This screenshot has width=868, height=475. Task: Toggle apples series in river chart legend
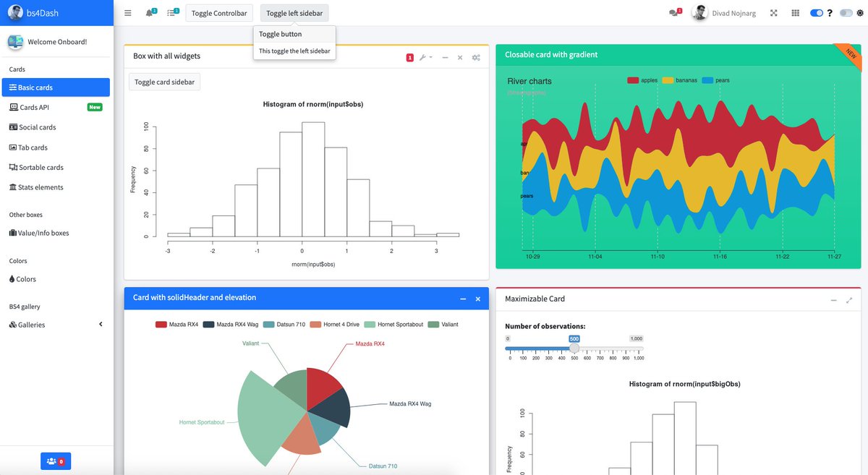(x=642, y=80)
